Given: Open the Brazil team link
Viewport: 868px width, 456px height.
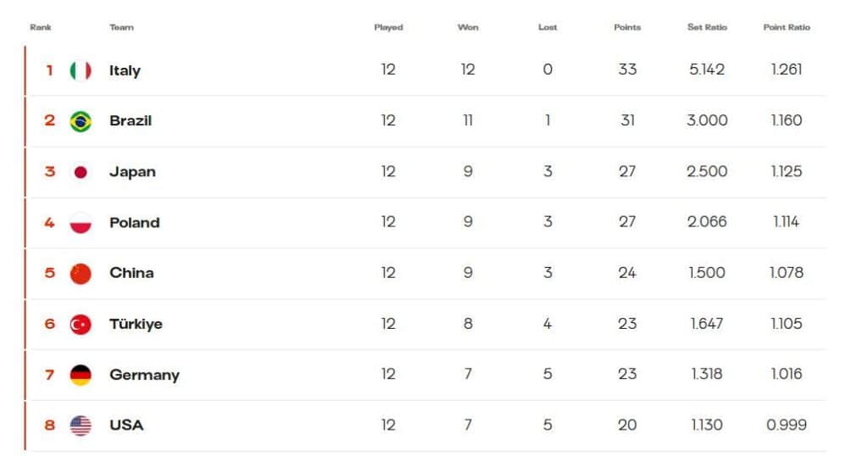Looking at the screenshot, I should point(131,120).
